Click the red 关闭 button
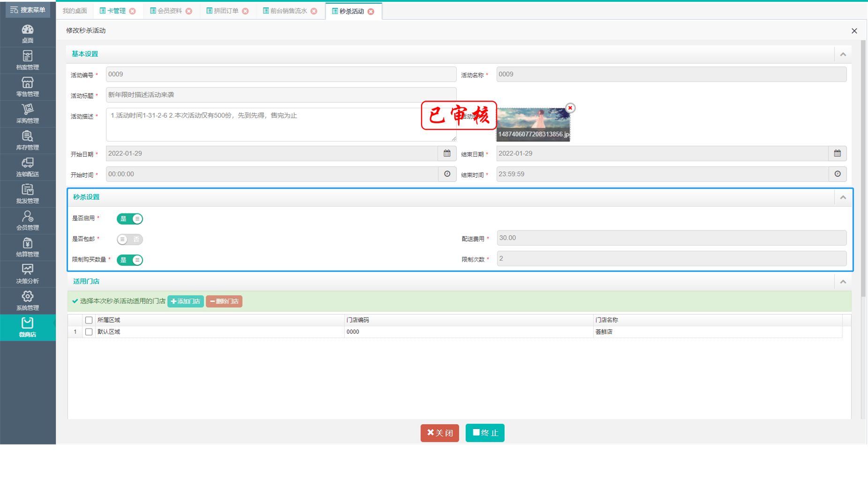The width and height of the screenshot is (868, 504). [x=440, y=433]
